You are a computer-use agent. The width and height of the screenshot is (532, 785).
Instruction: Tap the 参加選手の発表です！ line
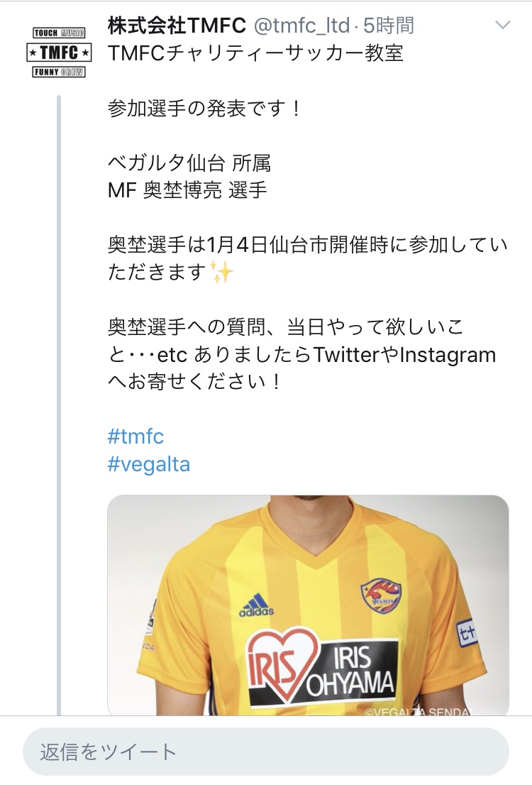coord(206,109)
